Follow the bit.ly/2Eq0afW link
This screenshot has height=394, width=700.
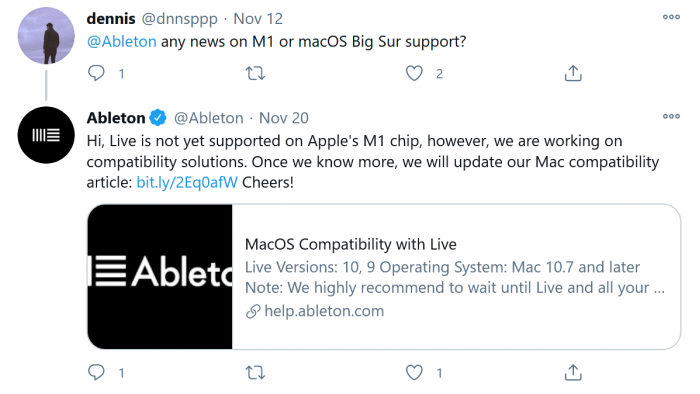point(187,182)
